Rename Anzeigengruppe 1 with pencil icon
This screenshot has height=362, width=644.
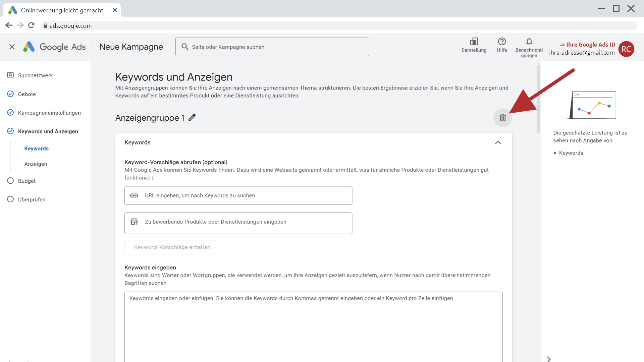pyautogui.click(x=192, y=118)
